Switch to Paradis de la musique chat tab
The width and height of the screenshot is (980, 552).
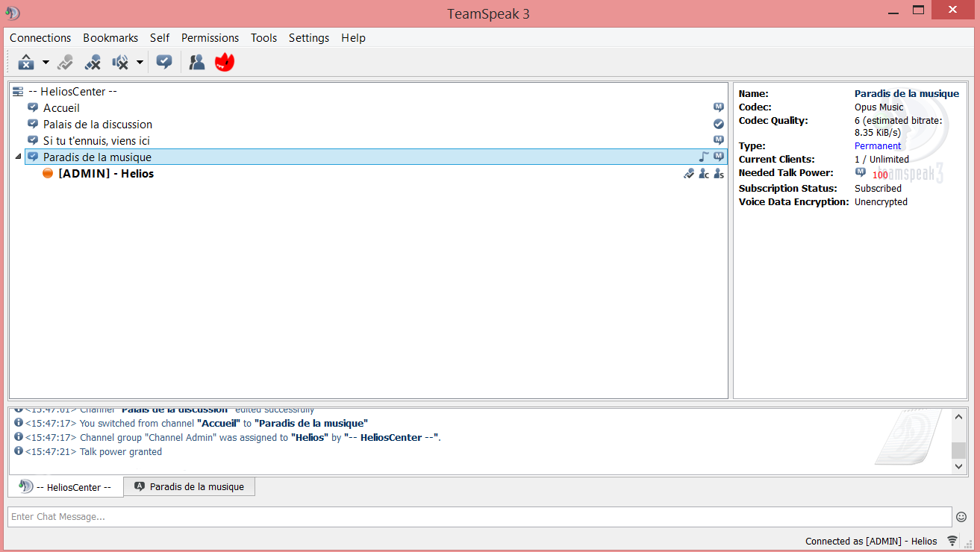[x=189, y=486]
